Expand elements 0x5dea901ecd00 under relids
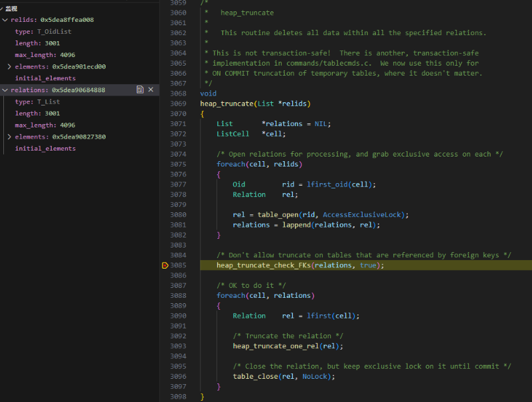The image size is (532, 402). (x=9, y=67)
